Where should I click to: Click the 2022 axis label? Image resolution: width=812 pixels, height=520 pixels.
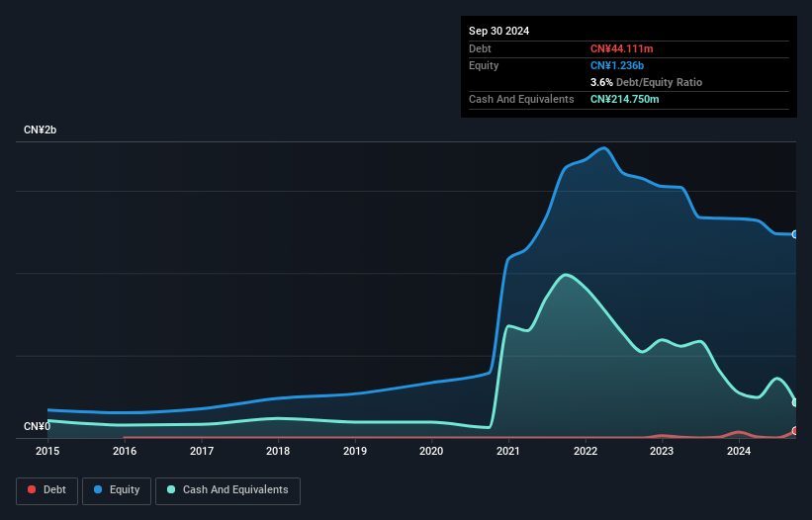[586, 451]
